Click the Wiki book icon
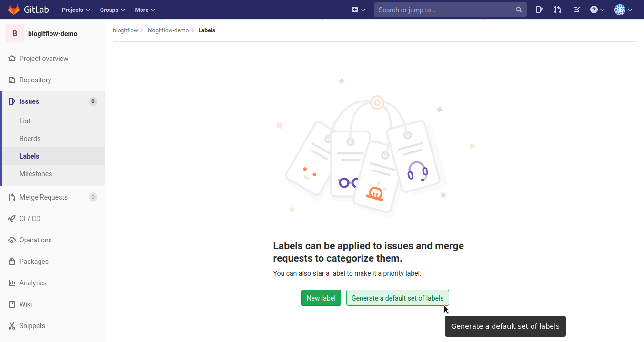Viewport: 644px width, 342px height. (x=12, y=304)
